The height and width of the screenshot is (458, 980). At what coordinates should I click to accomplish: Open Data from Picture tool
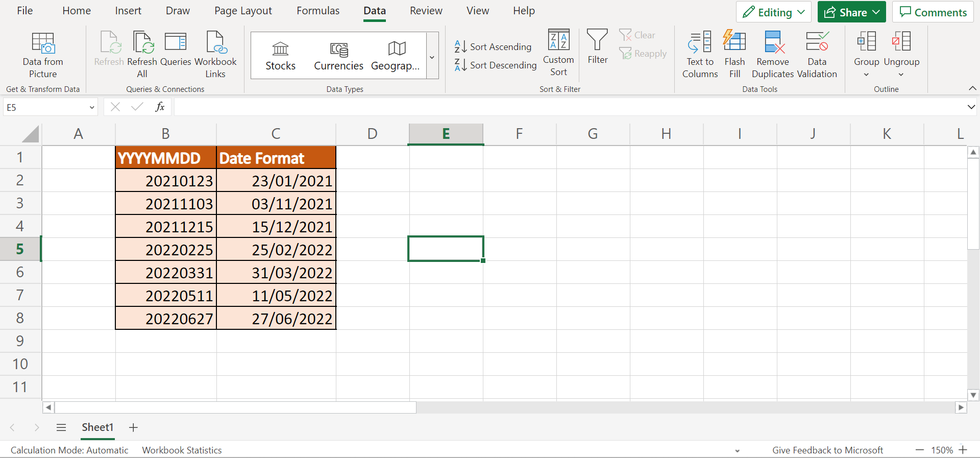click(43, 55)
